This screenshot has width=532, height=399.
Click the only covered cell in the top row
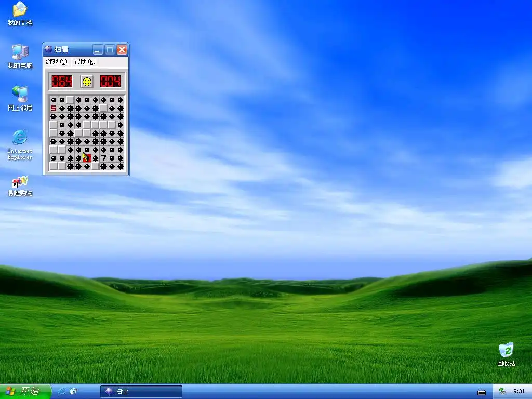[70, 100]
